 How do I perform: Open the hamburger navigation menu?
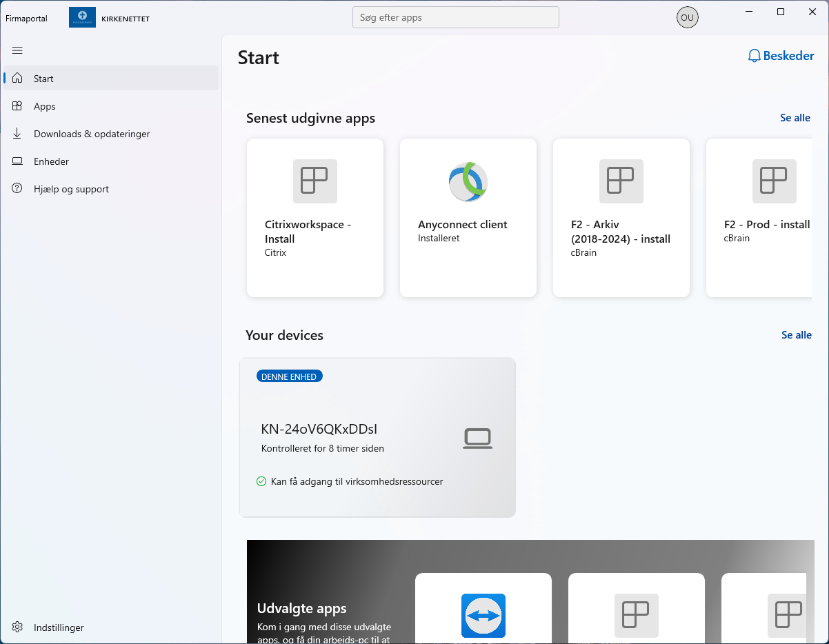pyautogui.click(x=17, y=50)
